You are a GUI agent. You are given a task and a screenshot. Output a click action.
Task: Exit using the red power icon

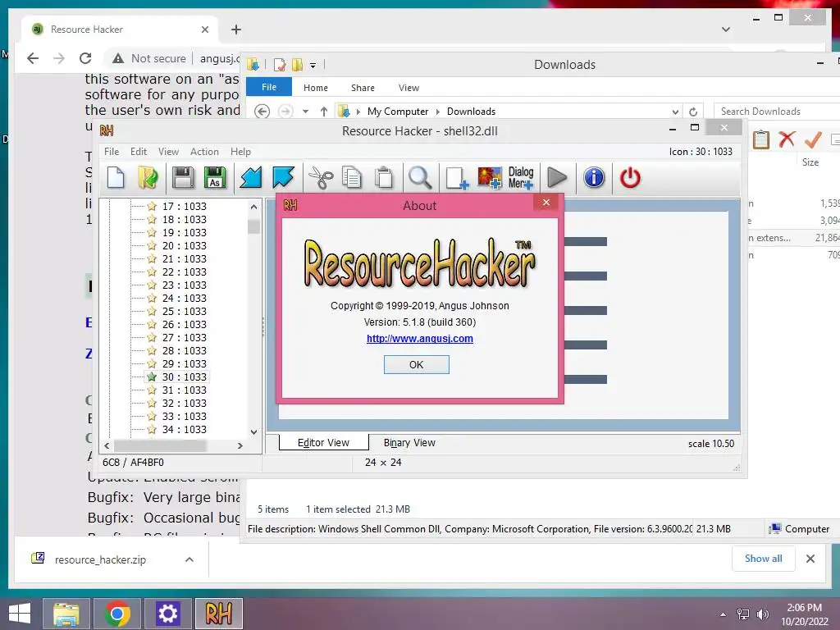(630, 178)
